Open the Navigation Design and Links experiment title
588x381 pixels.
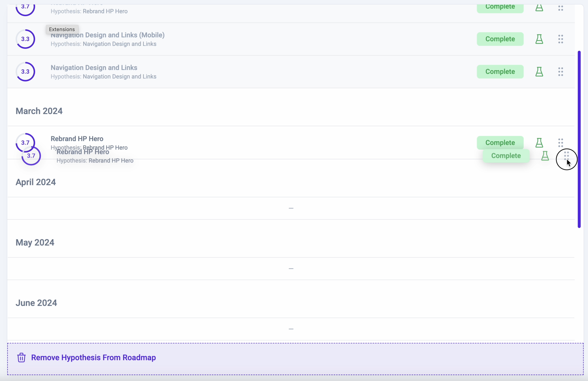(x=94, y=68)
